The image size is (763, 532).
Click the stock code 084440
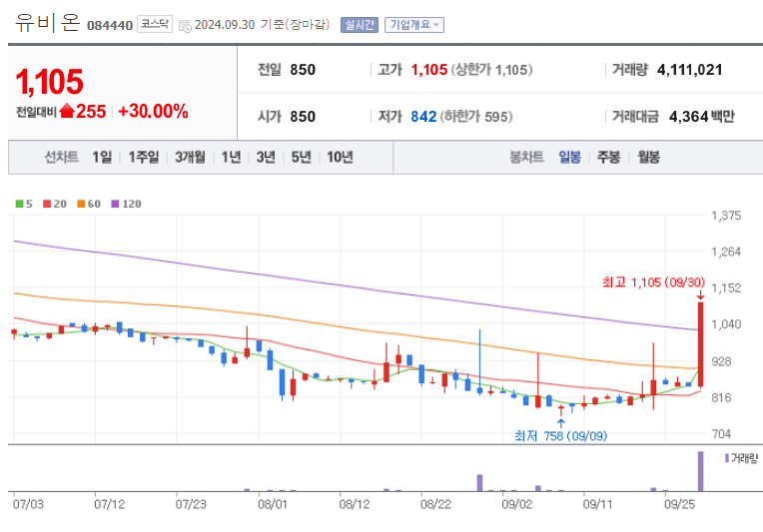[110, 25]
